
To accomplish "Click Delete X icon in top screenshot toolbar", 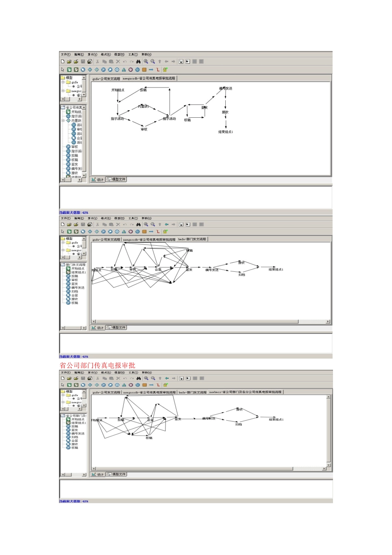I will pos(118,62).
